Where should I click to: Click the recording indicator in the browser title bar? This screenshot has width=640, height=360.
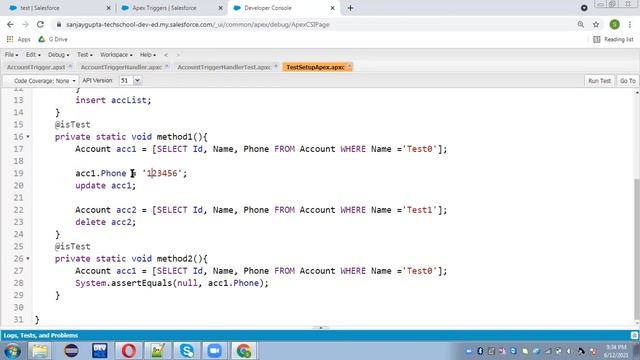coord(584,8)
